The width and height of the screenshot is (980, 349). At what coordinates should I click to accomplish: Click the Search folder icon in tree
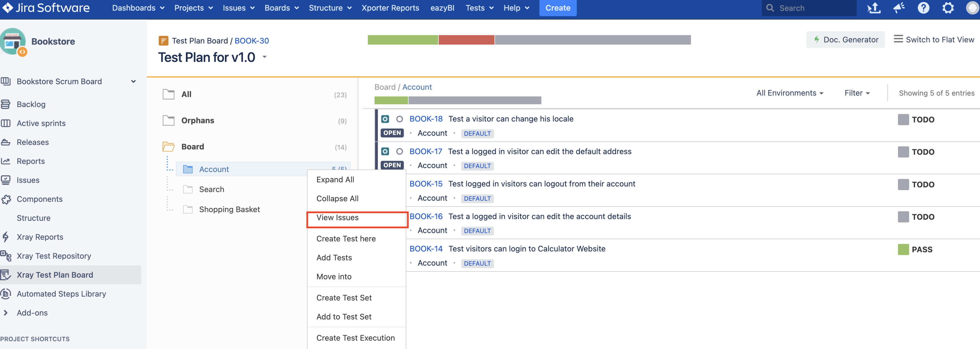(188, 189)
